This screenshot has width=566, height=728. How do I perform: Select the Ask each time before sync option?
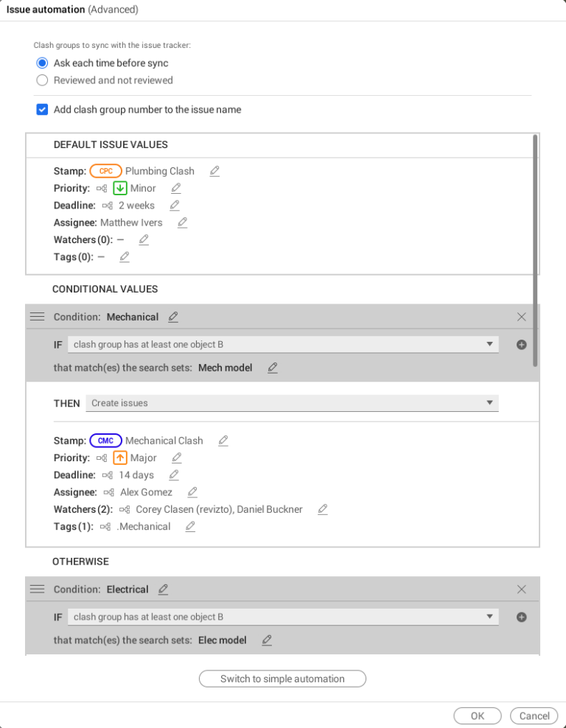(x=42, y=63)
